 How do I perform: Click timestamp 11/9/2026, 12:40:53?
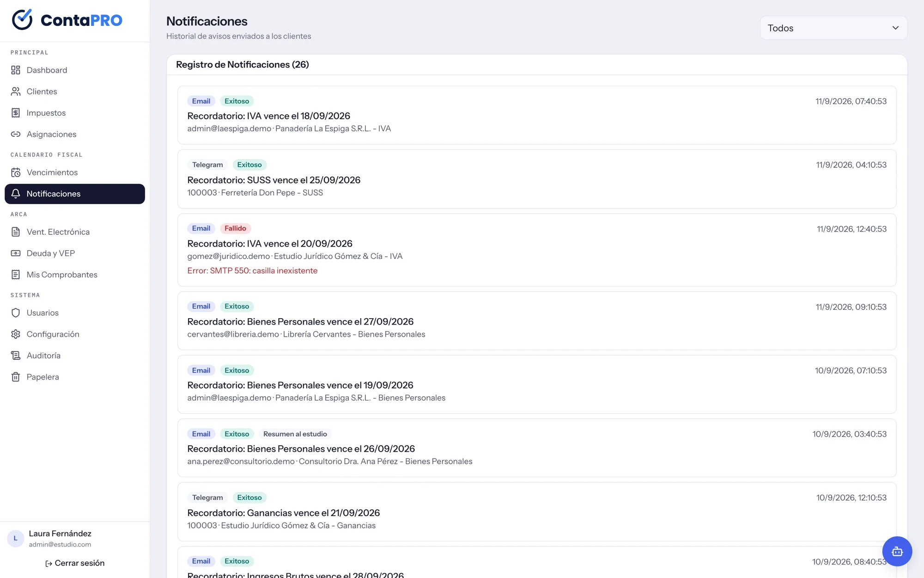(851, 229)
